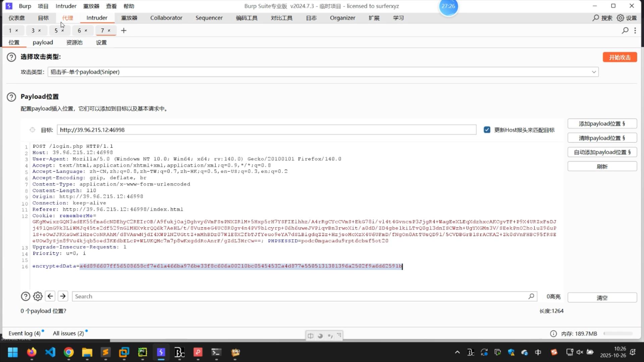Toggle 更新Host报头来匹配目标 checkbox

click(487, 130)
